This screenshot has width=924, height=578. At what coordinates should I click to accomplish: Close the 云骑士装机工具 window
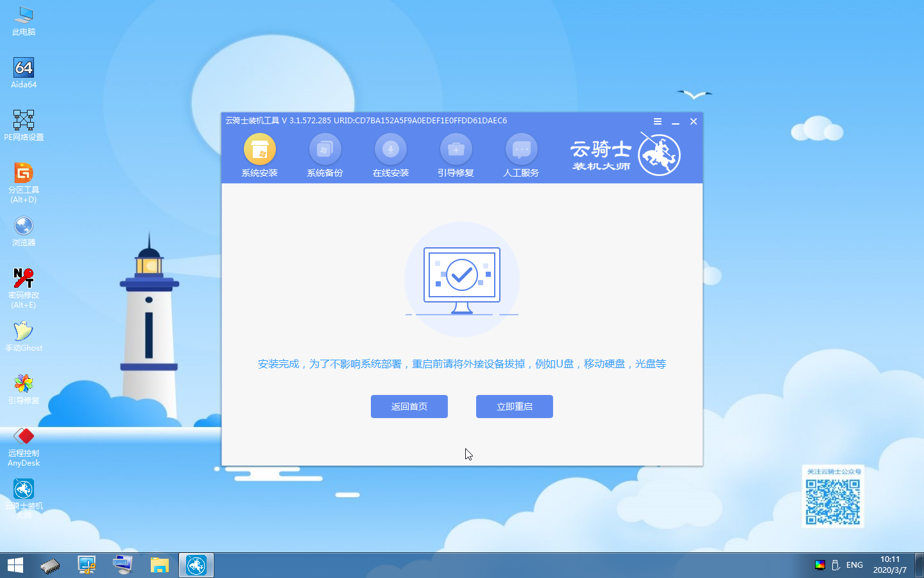694,121
